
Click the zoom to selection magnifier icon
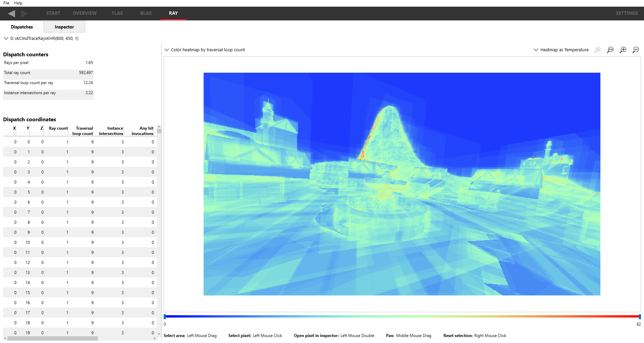click(x=597, y=50)
